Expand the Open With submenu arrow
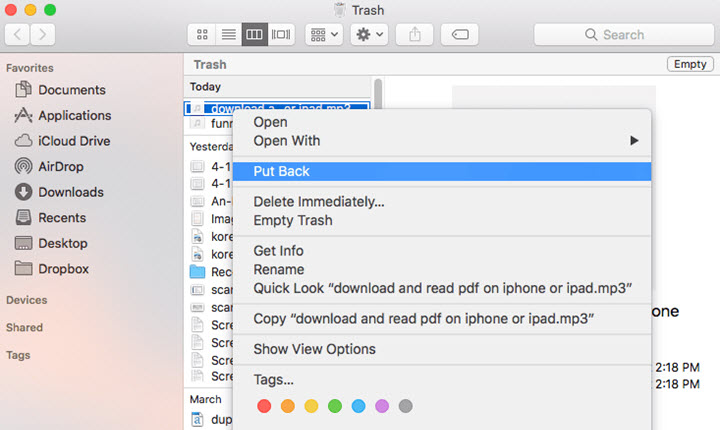 634,141
